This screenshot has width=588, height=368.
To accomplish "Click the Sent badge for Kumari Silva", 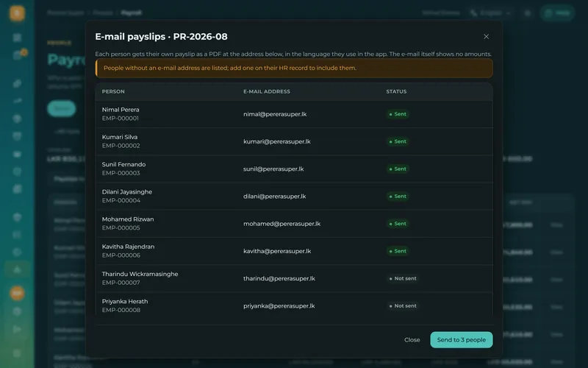I will pyautogui.click(x=398, y=141).
